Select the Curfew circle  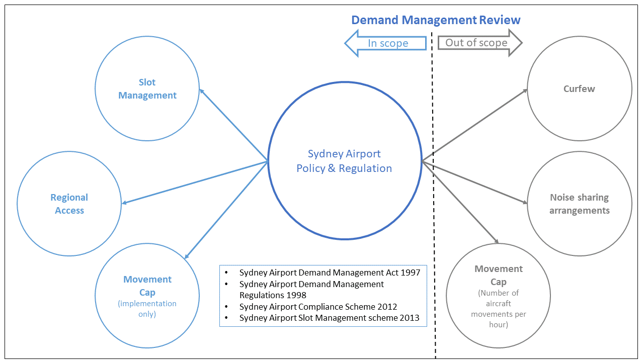click(x=580, y=88)
